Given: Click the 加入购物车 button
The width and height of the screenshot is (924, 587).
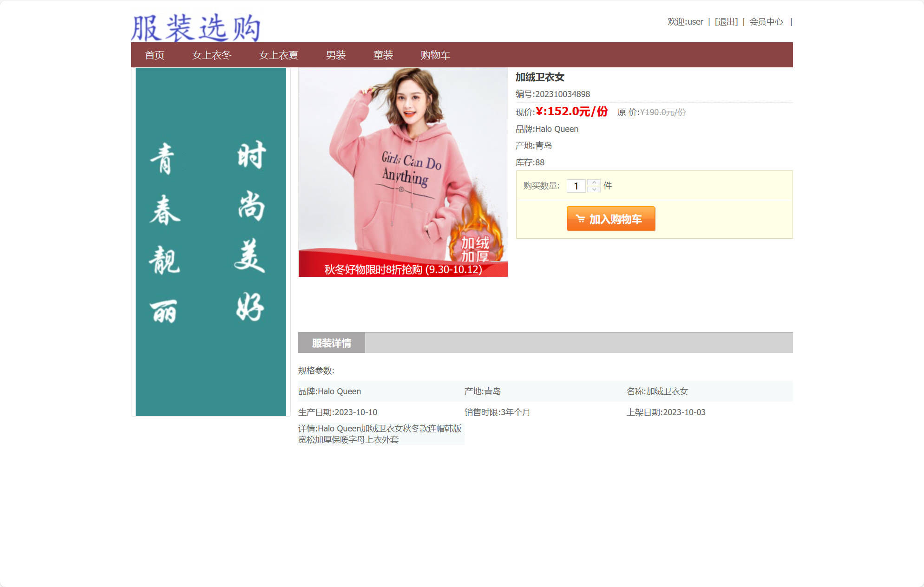Looking at the screenshot, I should point(610,218).
